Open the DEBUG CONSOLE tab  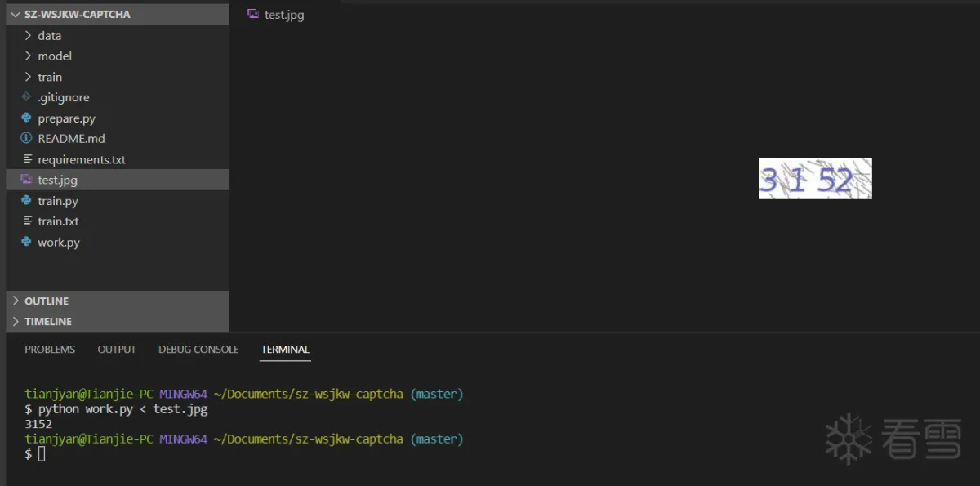pos(198,350)
